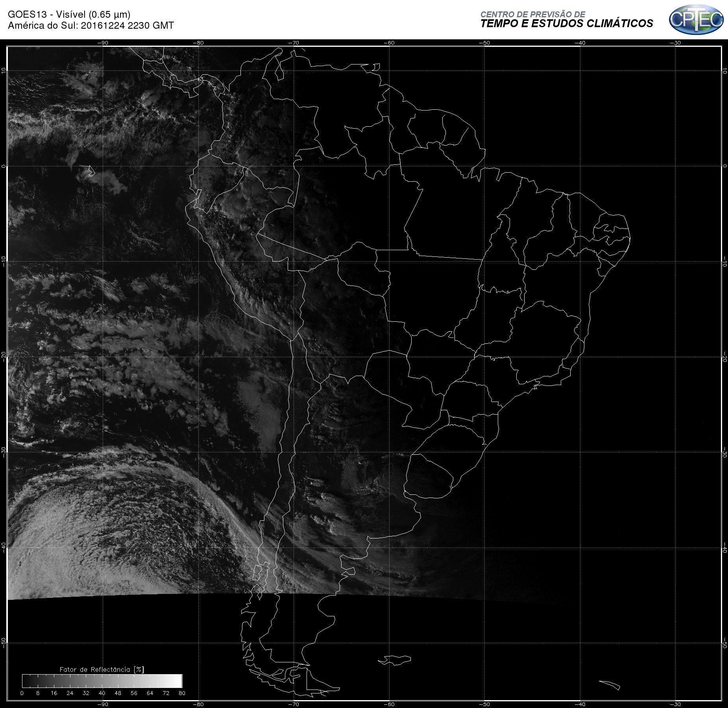Click the -30 latitude label on right axis
This screenshot has height=708, width=728.
click(725, 452)
